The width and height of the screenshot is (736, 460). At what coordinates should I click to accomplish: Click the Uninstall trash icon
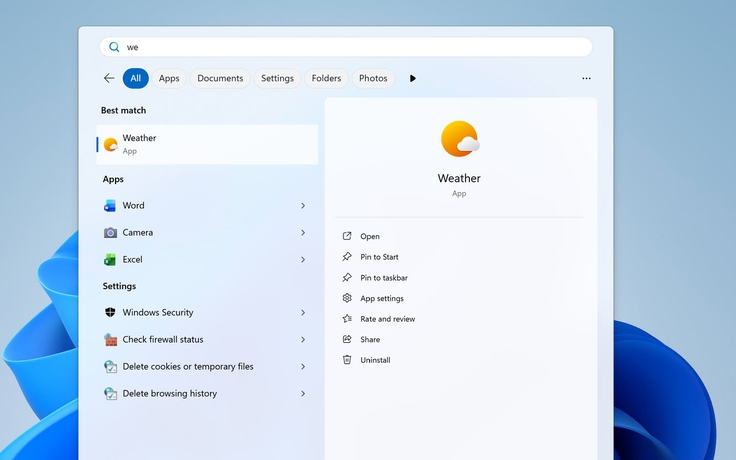[x=347, y=360]
